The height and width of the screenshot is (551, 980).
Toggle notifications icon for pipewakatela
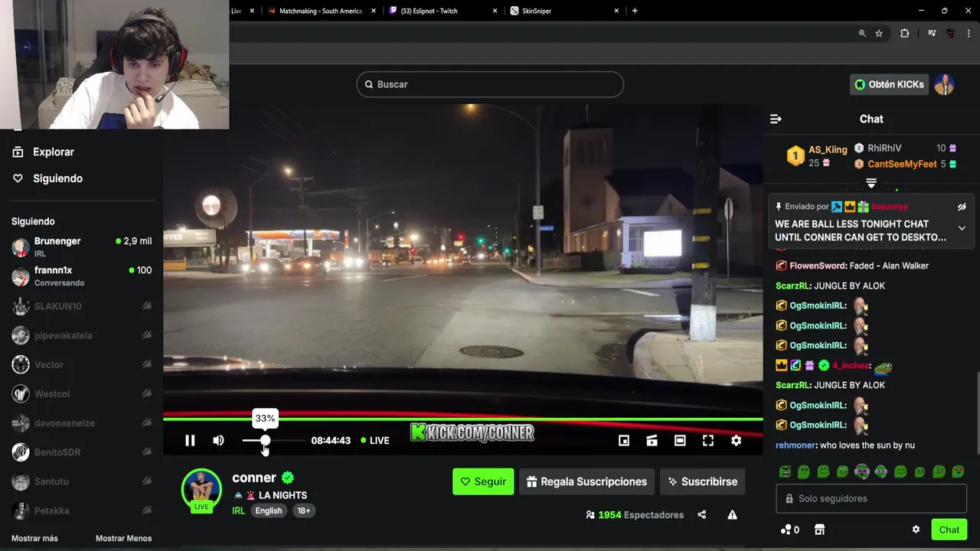[146, 335]
